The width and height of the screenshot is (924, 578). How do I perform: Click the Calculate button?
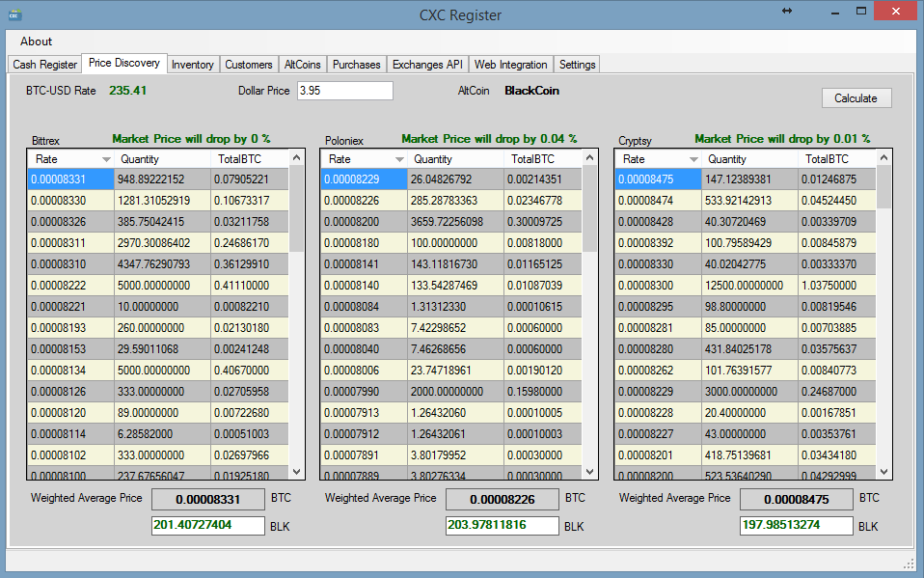[856, 97]
